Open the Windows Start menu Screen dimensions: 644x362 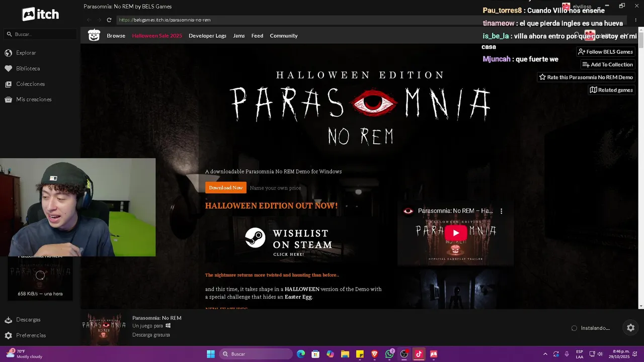click(x=211, y=354)
